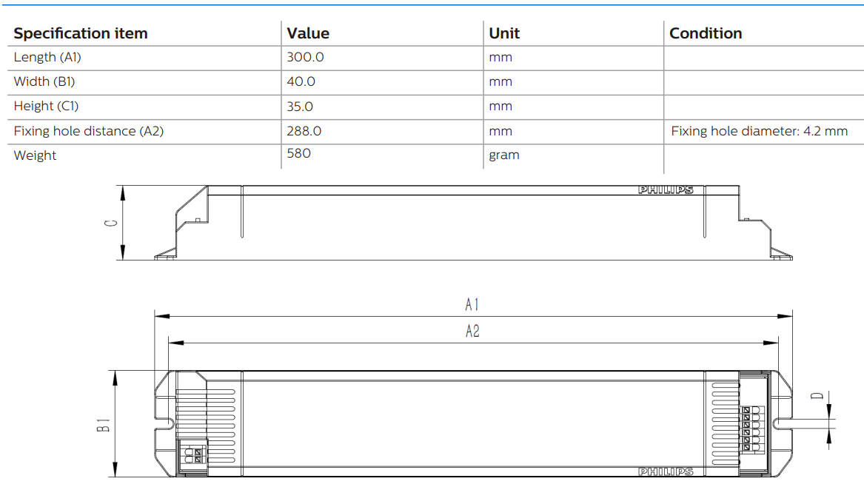Click the 'Length (A1)' row label
Image resolution: width=864 pixels, height=504 pixels.
pyautogui.click(x=47, y=57)
